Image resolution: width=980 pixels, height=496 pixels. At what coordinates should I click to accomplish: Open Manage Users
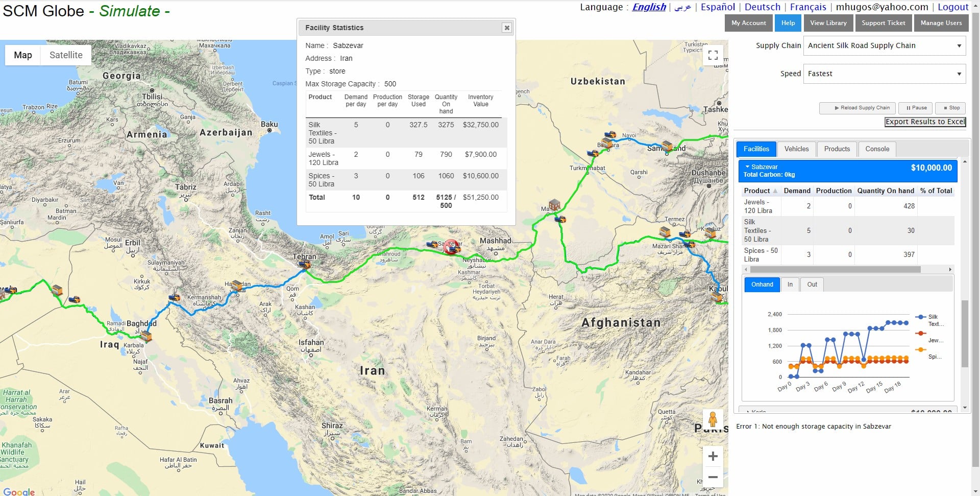(x=941, y=23)
